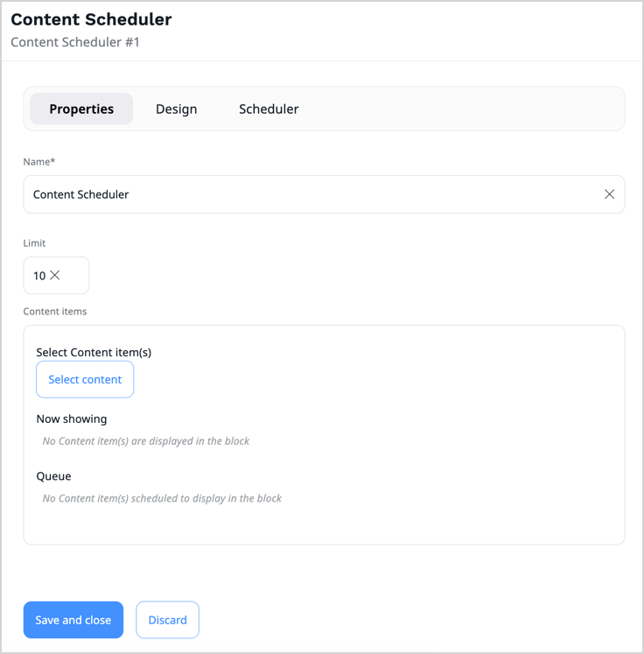
Task: Click the Content Scheduler #1 subtitle
Action: click(x=75, y=42)
